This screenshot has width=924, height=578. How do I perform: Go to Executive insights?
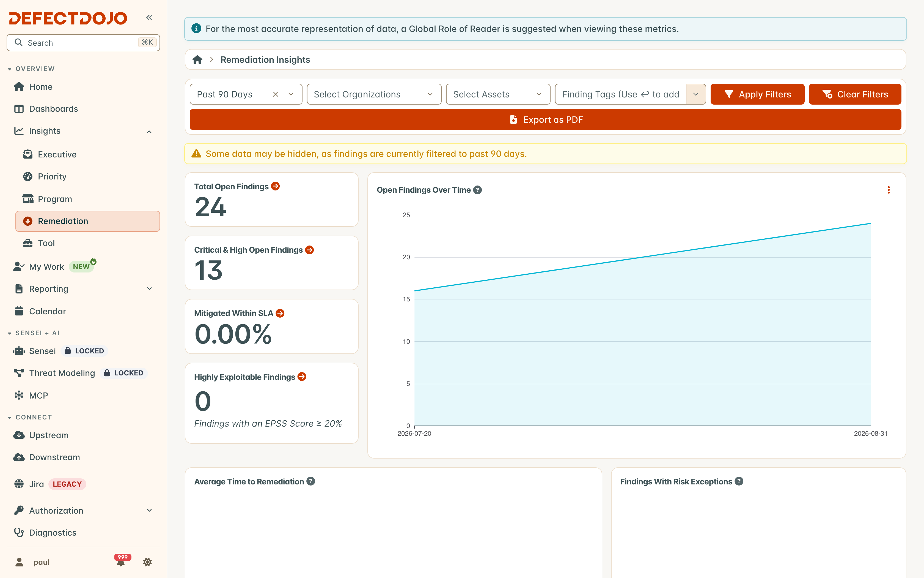tap(87, 154)
